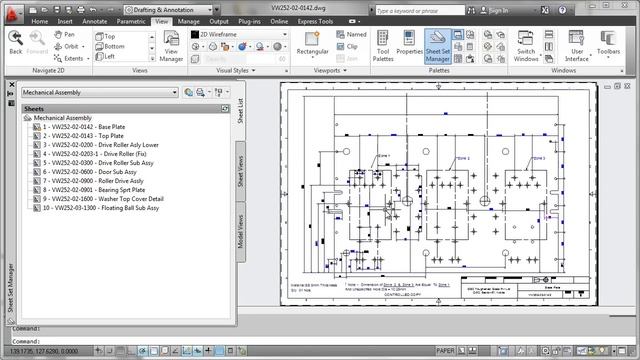
Task: Click the Open file quick access icon
Action: coord(45,10)
